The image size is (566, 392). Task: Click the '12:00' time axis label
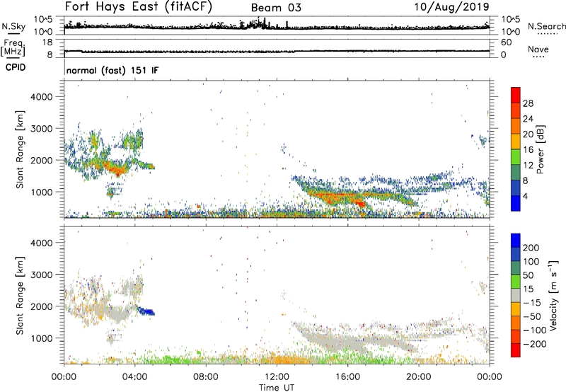[277, 377]
